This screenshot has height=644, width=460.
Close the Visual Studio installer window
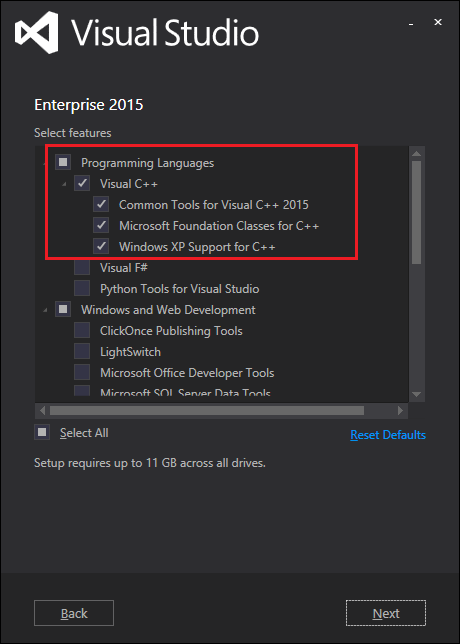(438, 22)
